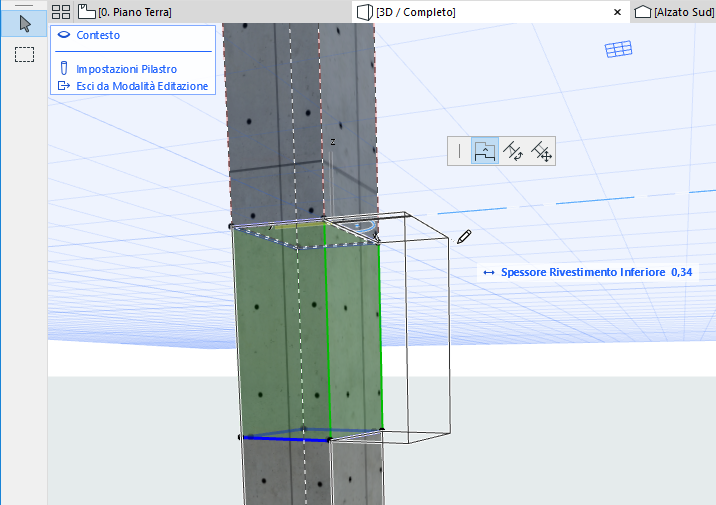Image resolution: width=716 pixels, height=505 pixels.
Task: Toggle Contesto visibility eye
Action: pyautogui.click(x=64, y=35)
